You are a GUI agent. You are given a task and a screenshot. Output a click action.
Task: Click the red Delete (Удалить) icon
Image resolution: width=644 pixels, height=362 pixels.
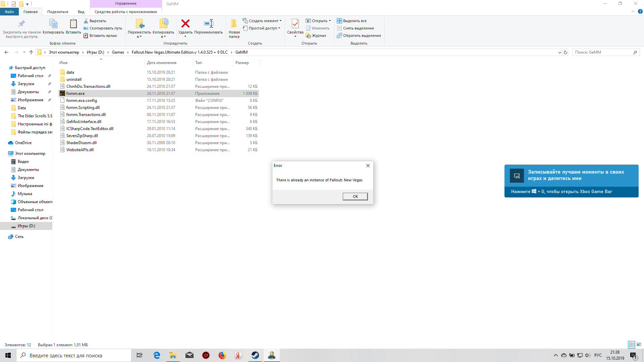click(x=185, y=24)
